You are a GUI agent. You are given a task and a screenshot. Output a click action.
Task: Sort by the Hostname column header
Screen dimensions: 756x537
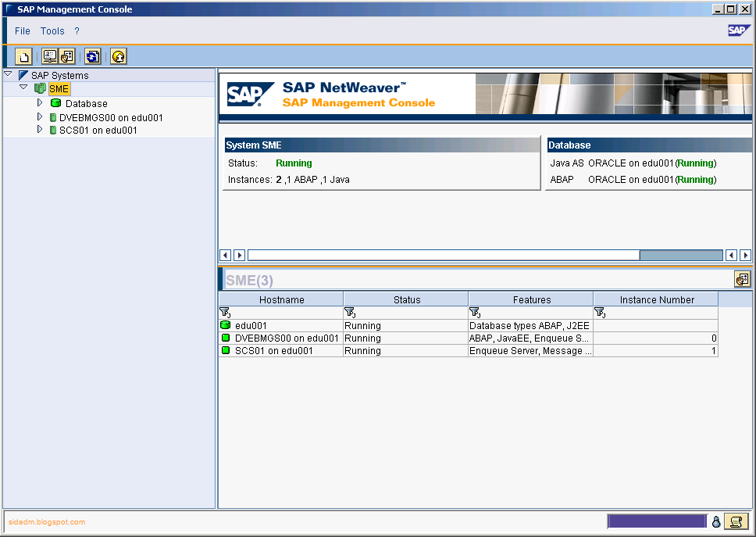(x=282, y=299)
